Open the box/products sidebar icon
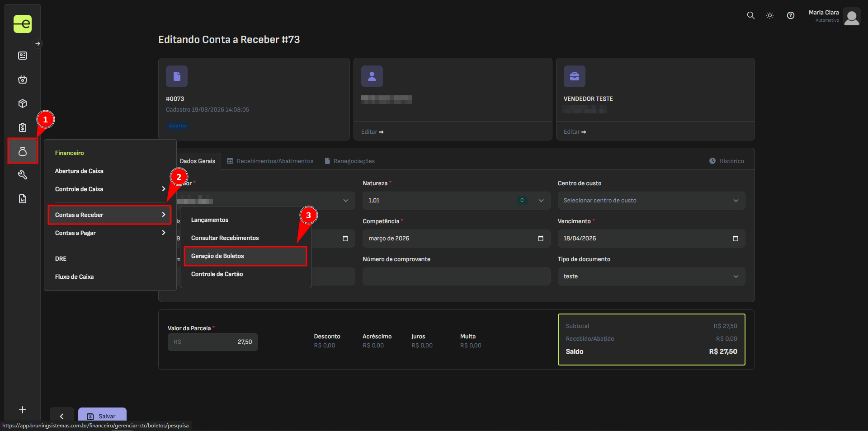Image resolution: width=868 pixels, height=431 pixels. (x=23, y=103)
